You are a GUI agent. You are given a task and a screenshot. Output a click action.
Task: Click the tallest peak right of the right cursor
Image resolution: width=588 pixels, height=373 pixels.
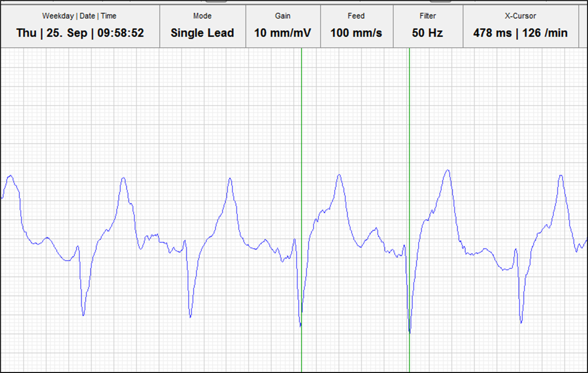tap(448, 171)
